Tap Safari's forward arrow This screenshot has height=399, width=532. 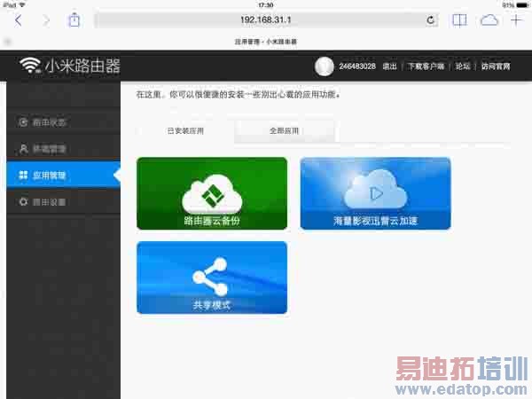[x=46, y=20]
